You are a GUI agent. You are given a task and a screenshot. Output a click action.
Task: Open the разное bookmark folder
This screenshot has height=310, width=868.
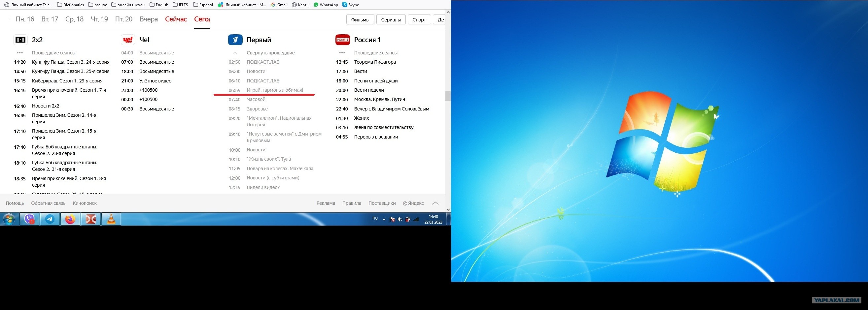point(98,5)
